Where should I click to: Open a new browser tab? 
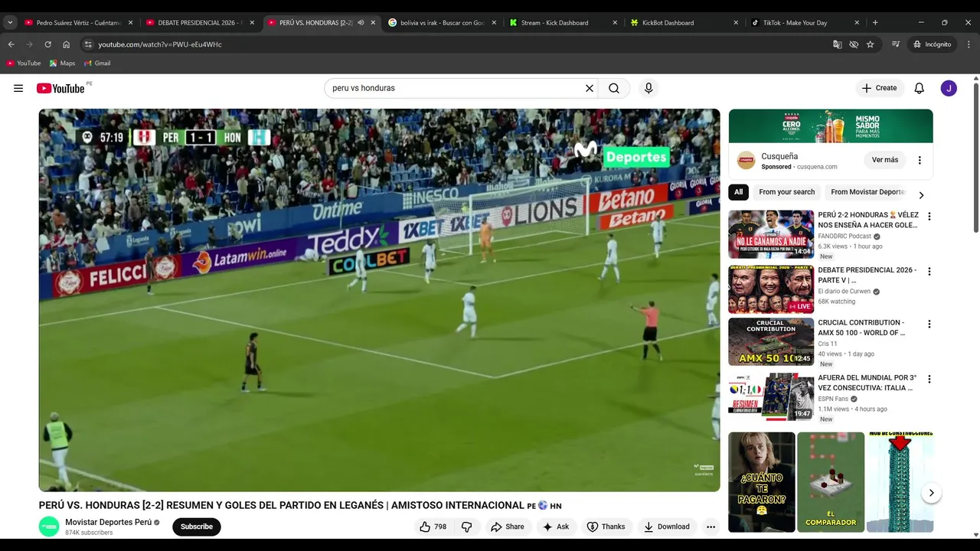pyautogui.click(x=875, y=23)
